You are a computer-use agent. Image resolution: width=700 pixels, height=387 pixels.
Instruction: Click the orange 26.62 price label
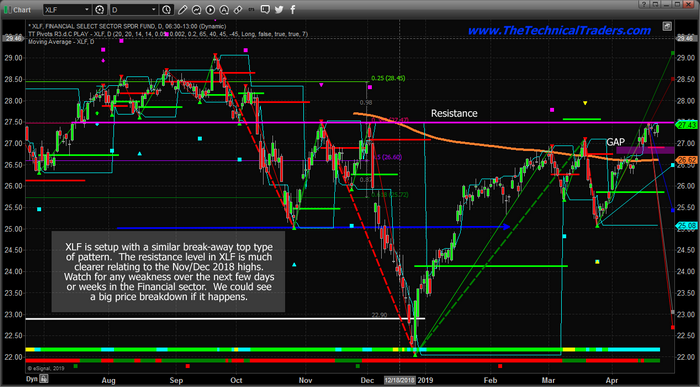pyautogui.click(x=687, y=160)
